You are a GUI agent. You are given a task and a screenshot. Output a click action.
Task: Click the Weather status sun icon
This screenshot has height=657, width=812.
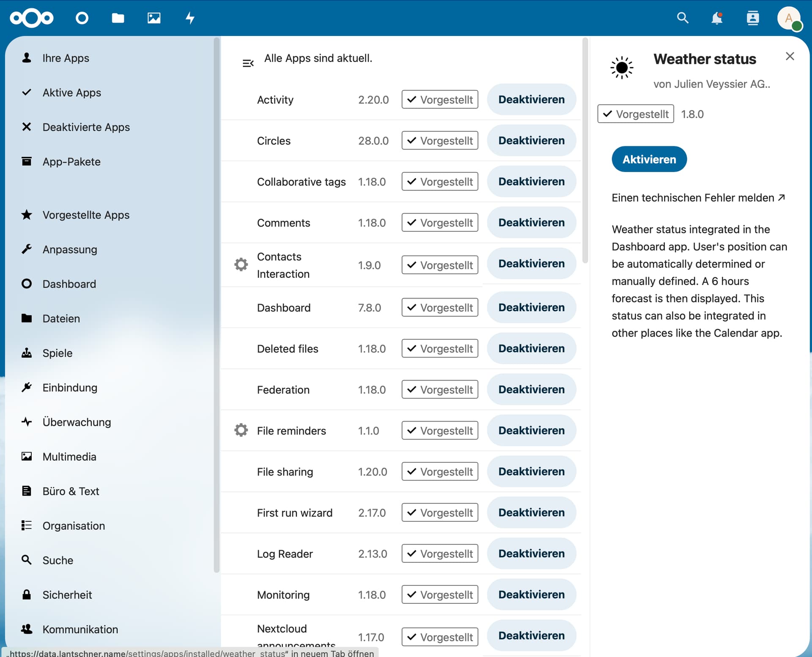(622, 67)
